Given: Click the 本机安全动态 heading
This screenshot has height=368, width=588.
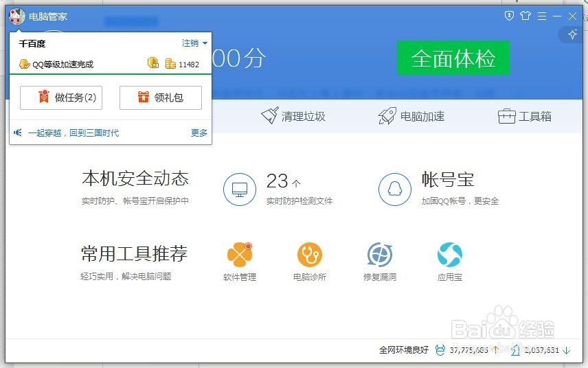Looking at the screenshot, I should pyautogui.click(x=135, y=178).
